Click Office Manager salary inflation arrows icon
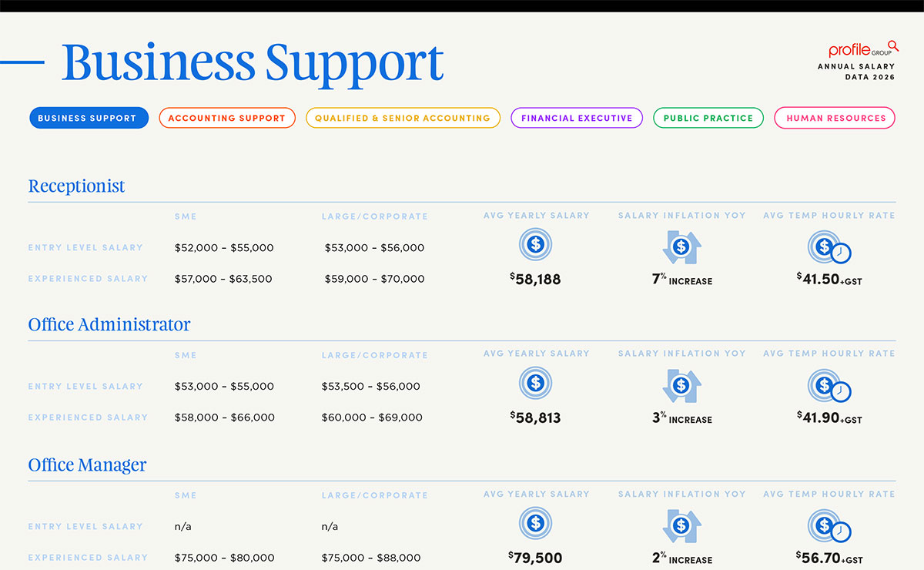The width and height of the screenshot is (924, 570). pyautogui.click(x=681, y=526)
